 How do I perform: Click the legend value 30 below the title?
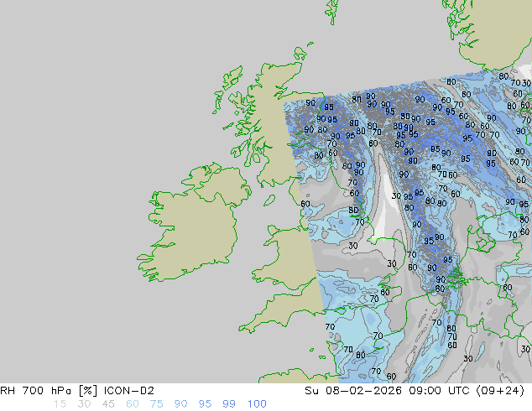(84, 404)
